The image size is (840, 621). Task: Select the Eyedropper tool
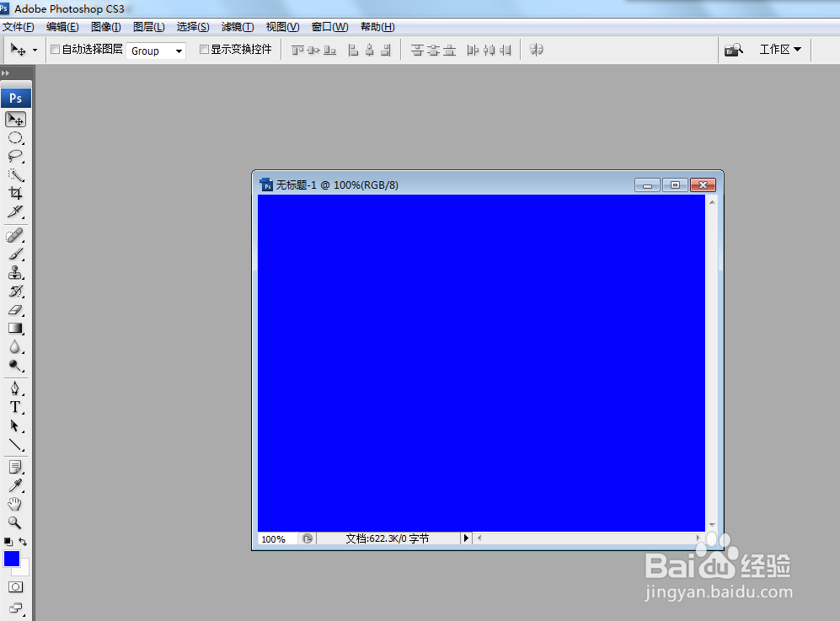15,485
